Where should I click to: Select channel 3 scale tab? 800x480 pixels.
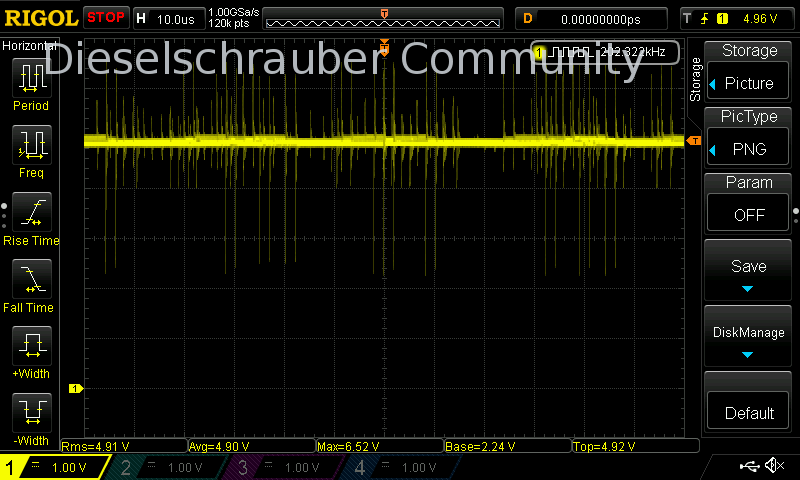tap(283, 467)
